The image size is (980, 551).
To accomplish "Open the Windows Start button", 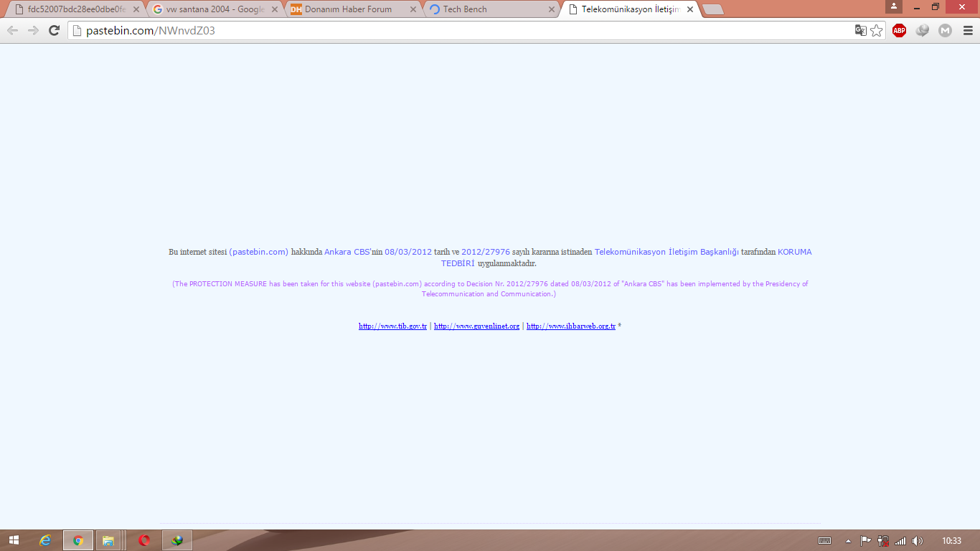I will click(x=14, y=540).
